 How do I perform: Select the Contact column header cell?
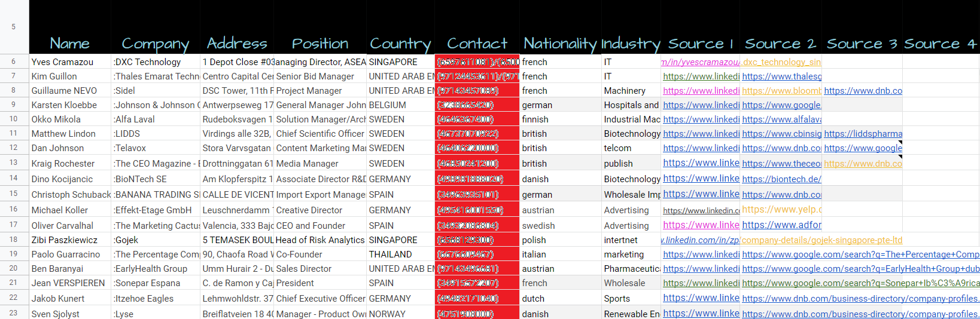tap(477, 27)
